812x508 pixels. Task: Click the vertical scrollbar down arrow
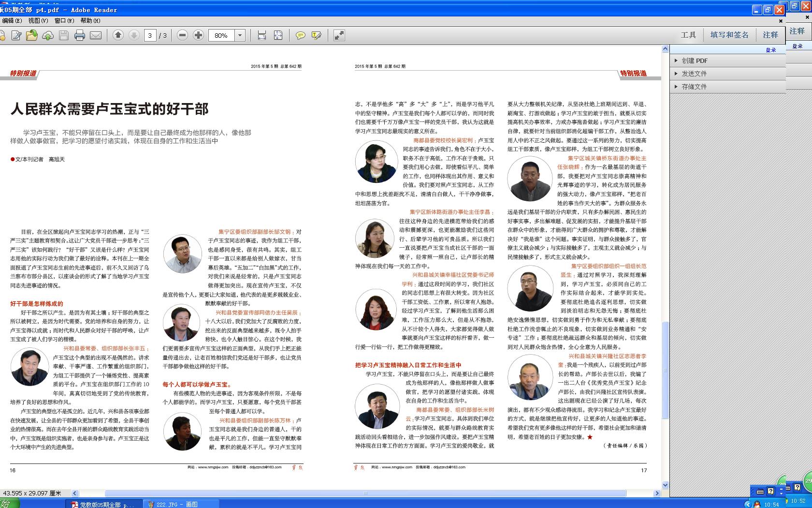coord(665,485)
